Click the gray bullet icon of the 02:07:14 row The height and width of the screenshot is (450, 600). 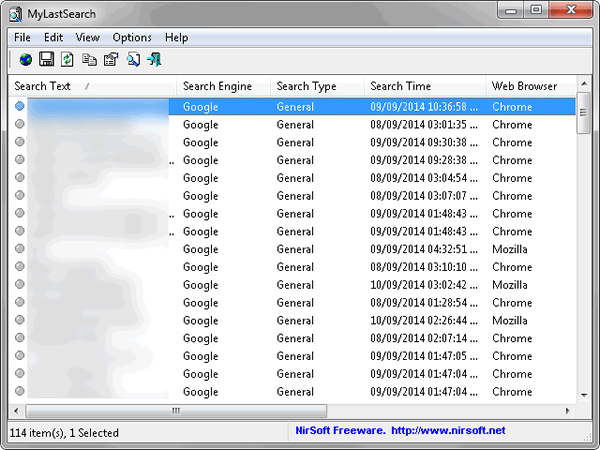[20, 338]
